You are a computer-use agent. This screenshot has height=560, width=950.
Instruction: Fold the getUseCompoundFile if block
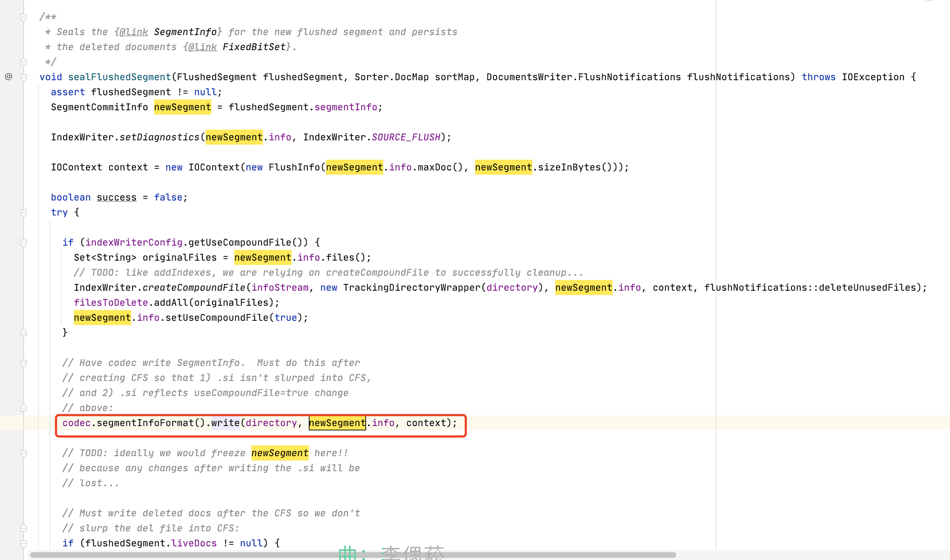[x=23, y=243]
